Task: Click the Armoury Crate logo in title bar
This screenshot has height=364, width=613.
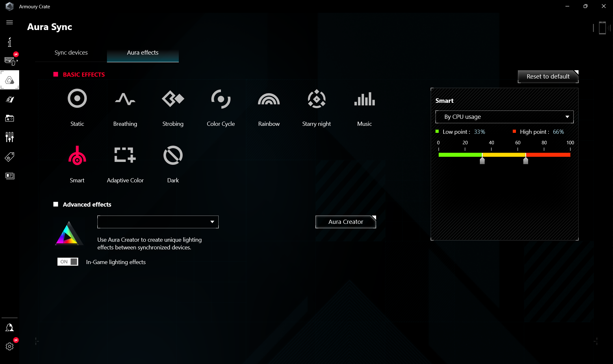Action: tap(10, 6)
